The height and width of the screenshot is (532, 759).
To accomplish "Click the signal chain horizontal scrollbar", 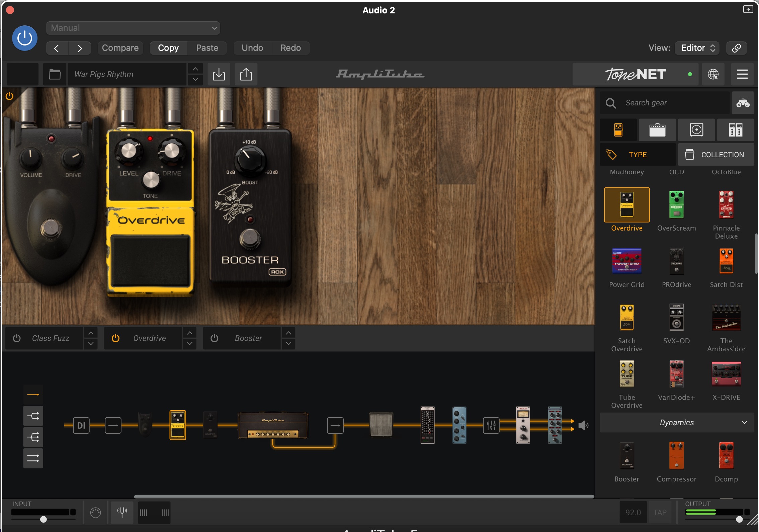I will tap(364, 497).
